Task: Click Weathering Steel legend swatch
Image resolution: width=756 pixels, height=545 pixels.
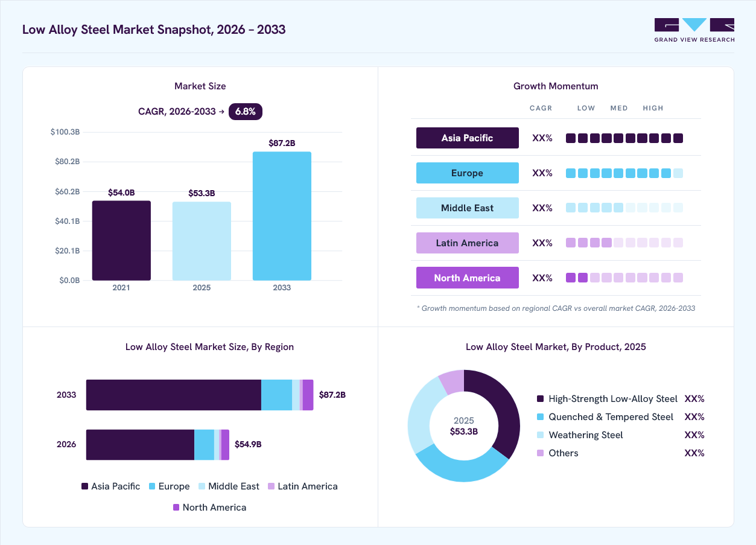Action: pyautogui.click(x=540, y=435)
